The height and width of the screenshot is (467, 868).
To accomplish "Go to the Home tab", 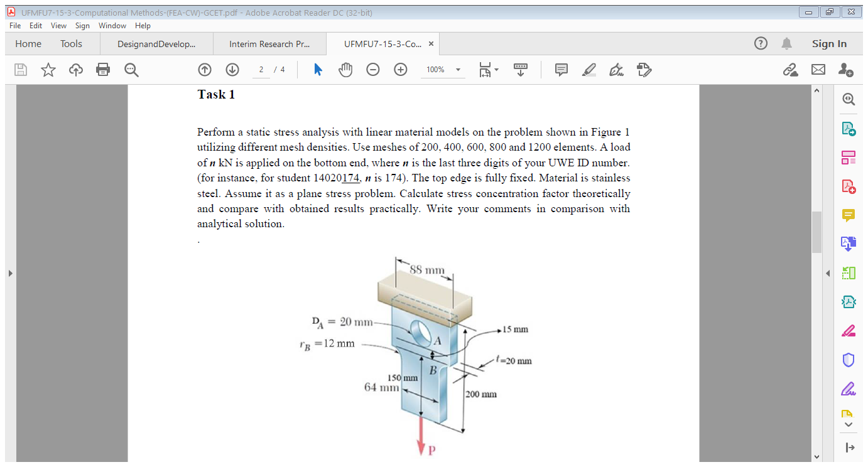I will pyautogui.click(x=28, y=43).
